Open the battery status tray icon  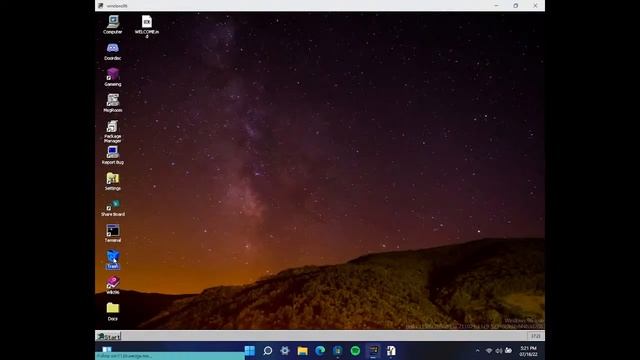pyautogui.click(x=509, y=351)
